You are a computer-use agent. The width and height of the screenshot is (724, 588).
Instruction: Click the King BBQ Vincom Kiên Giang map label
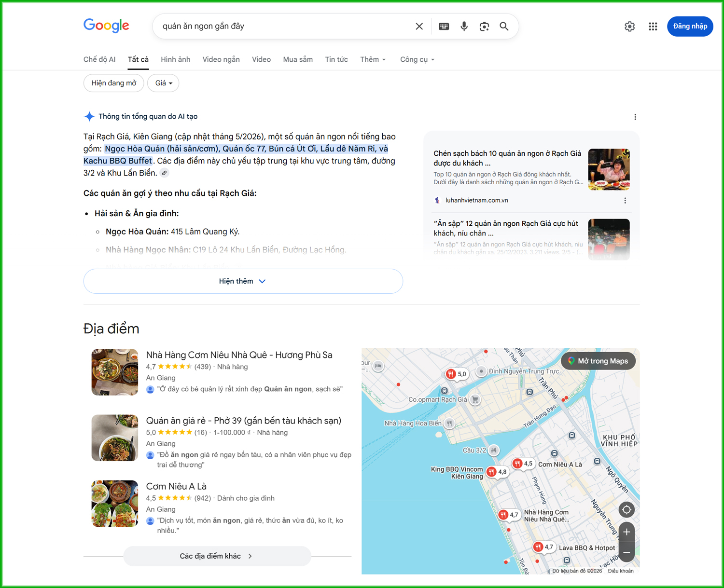point(457,473)
